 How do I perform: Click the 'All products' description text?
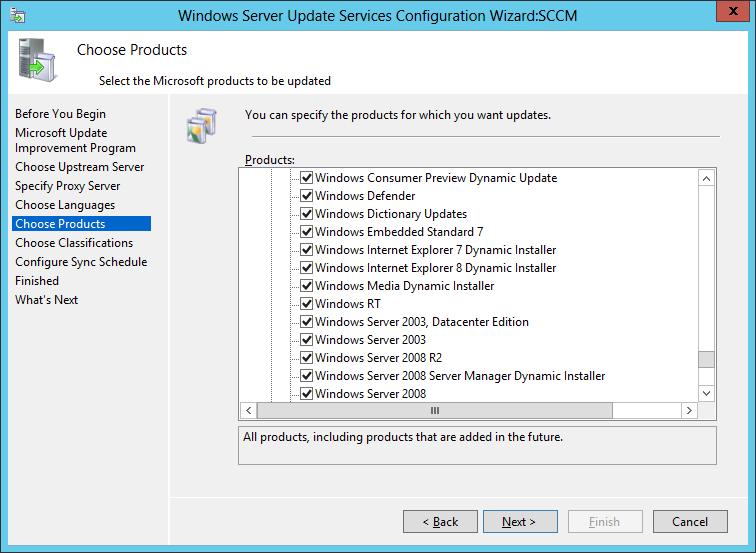pos(403,437)
